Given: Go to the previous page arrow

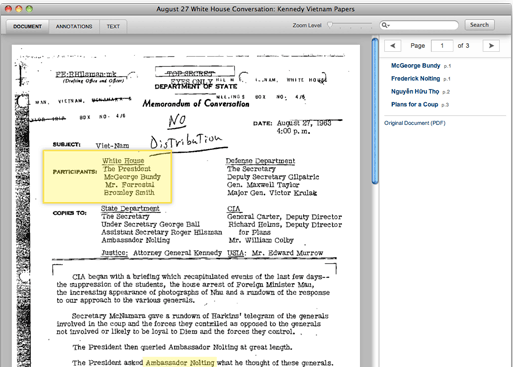Looking at the screenshot, I should pos(392,46).
